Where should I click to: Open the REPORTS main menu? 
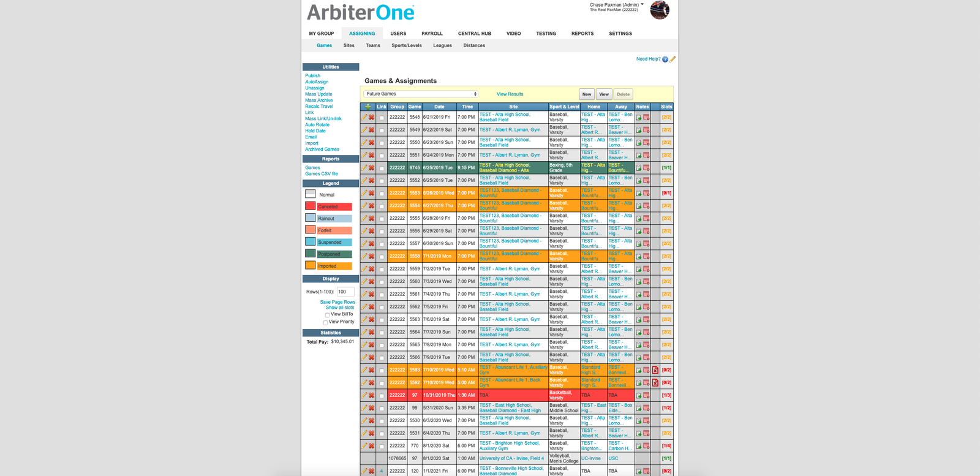[x=582, y=34]
